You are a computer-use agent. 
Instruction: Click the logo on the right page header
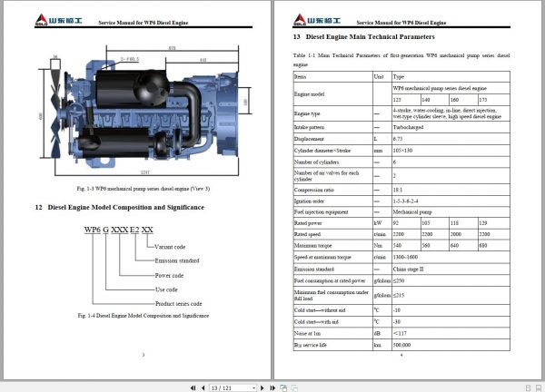coord(317,20)
